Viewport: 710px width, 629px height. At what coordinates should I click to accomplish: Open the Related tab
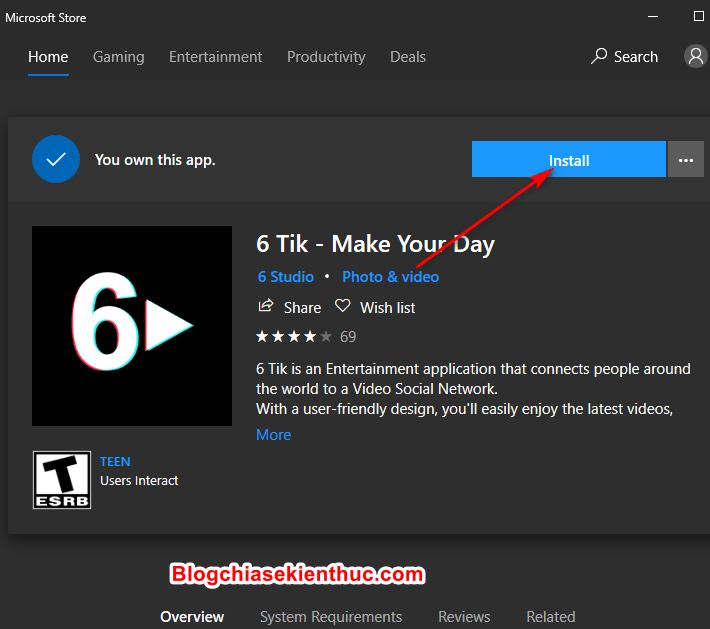(x=551, y=617)
